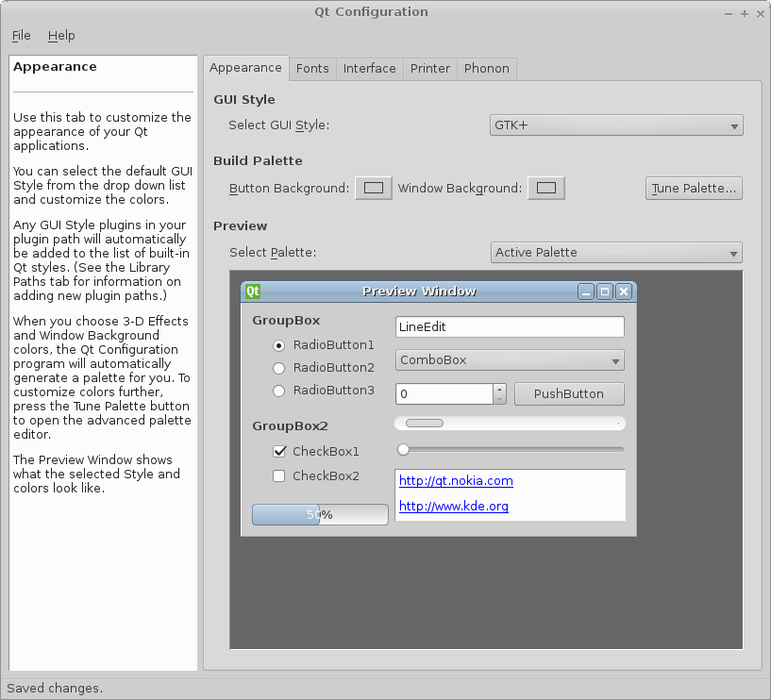Click the spinbox down arrow
This screenshot has width=771, height=700.
pos(498,398)
